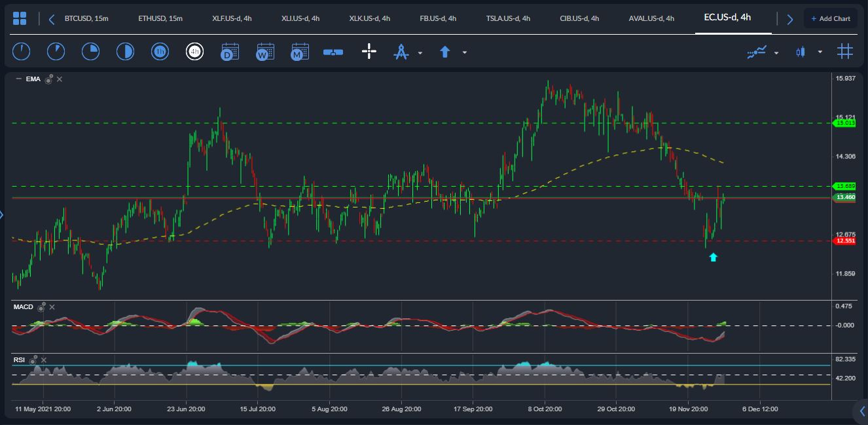Expand the drawing tools dropdown arrow

click(x=420, y=52)
